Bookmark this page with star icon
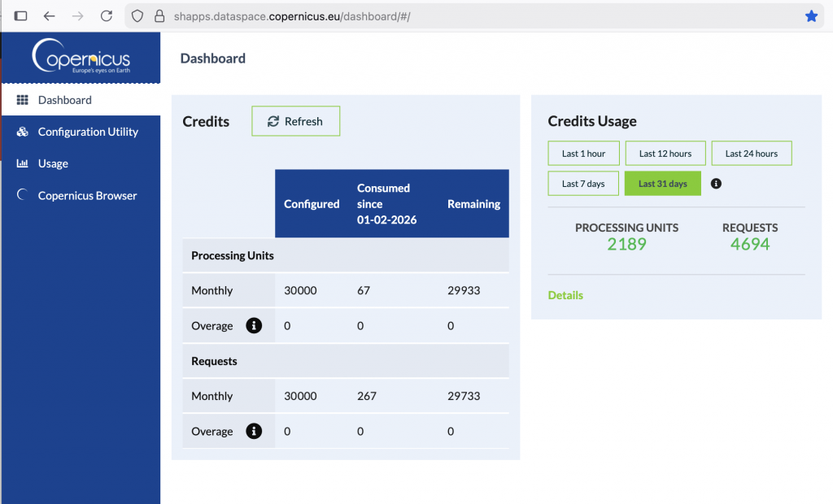 click(811, 16)
